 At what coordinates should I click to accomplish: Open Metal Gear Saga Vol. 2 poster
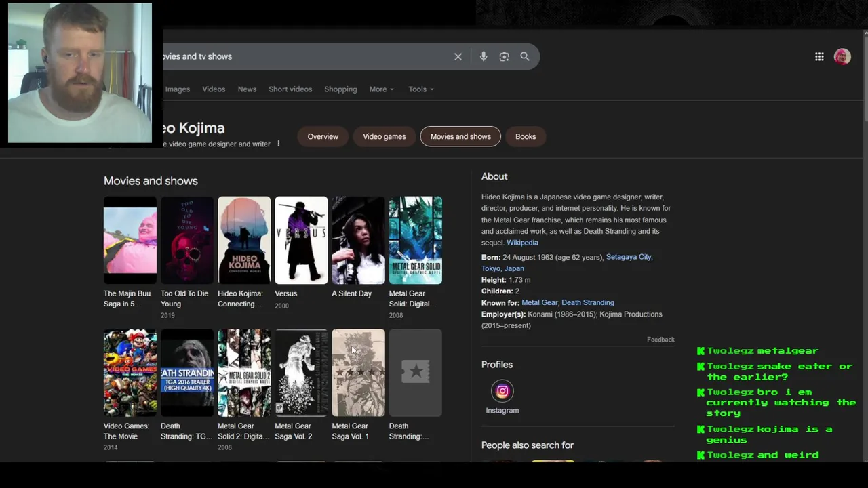coord(301,373)
